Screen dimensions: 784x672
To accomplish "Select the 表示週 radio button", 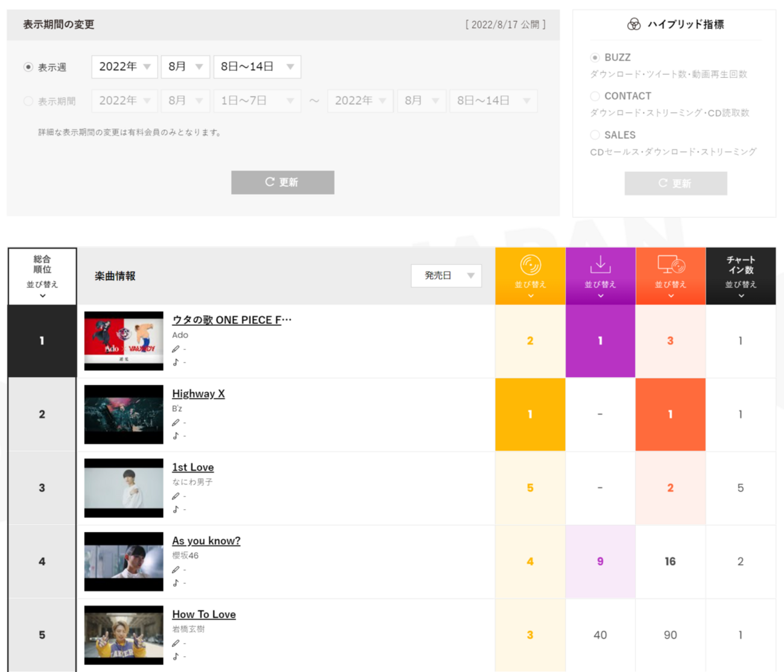I will 28,67.
